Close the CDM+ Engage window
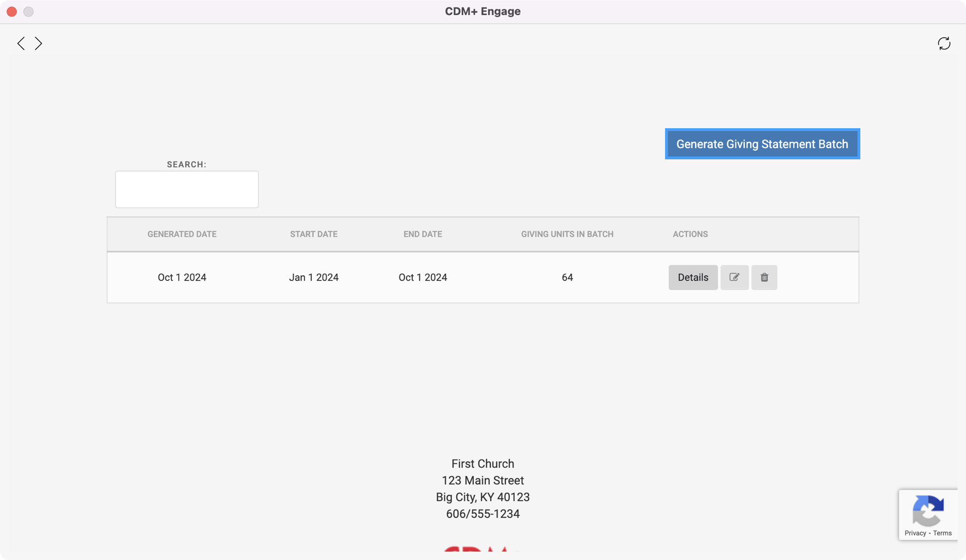Image resolution: width=966 pixels, height=560 pixels. [x=12, y=11]
